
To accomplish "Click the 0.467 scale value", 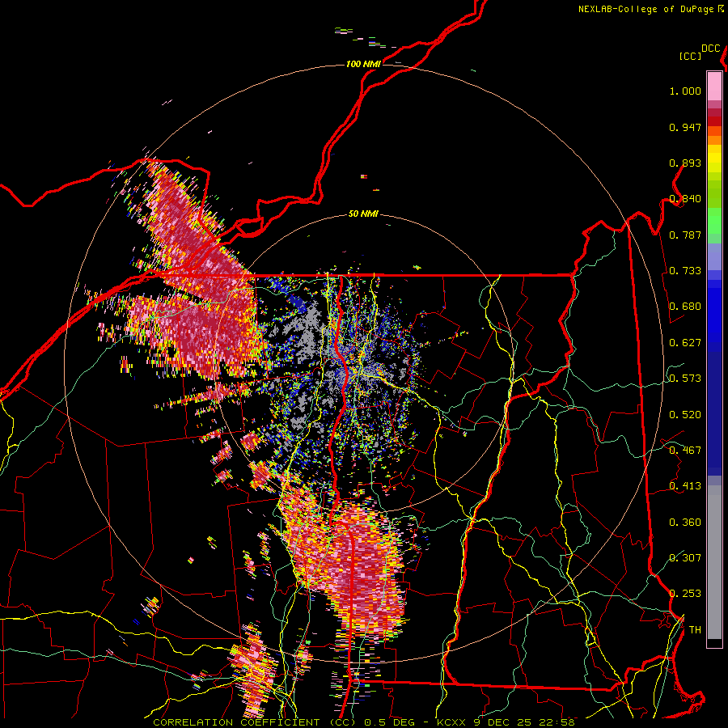I will pyautogui.click(x=685, y=451).
